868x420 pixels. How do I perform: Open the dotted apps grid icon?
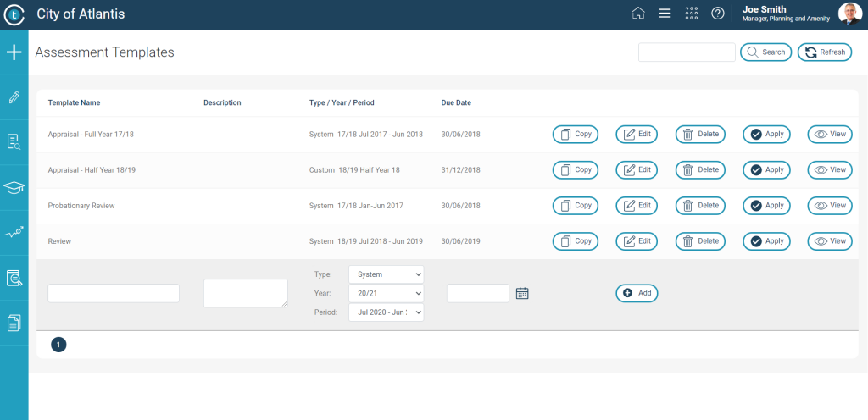[x=692, y=14]
